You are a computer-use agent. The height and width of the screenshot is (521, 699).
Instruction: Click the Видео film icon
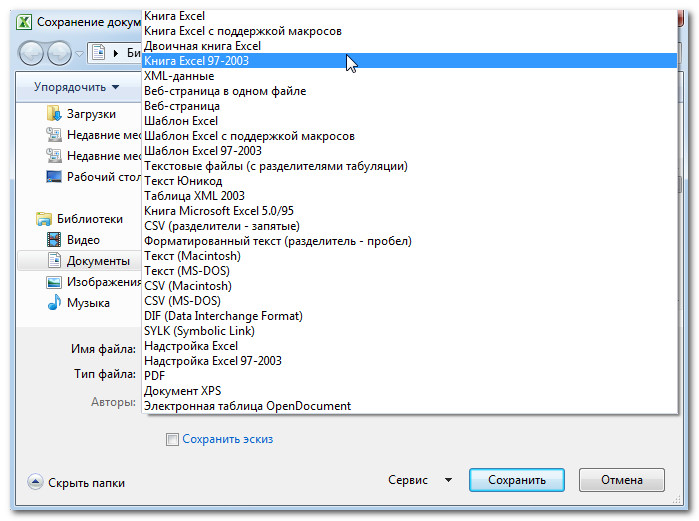tap(54, 240)
